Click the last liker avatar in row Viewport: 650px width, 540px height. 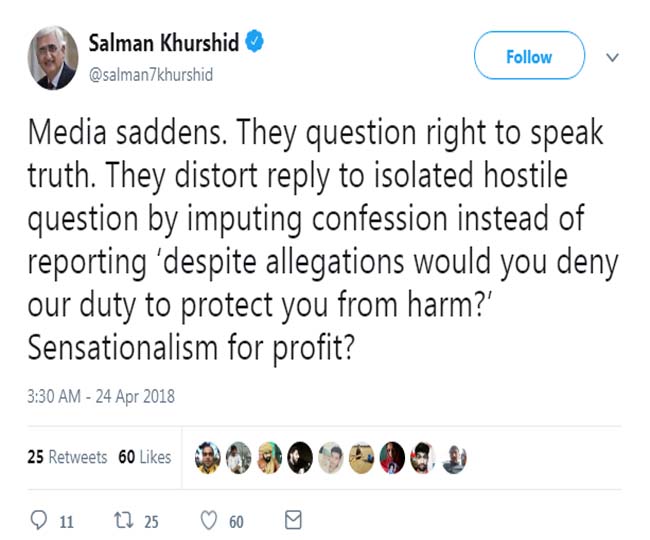(x=454, y=457)
